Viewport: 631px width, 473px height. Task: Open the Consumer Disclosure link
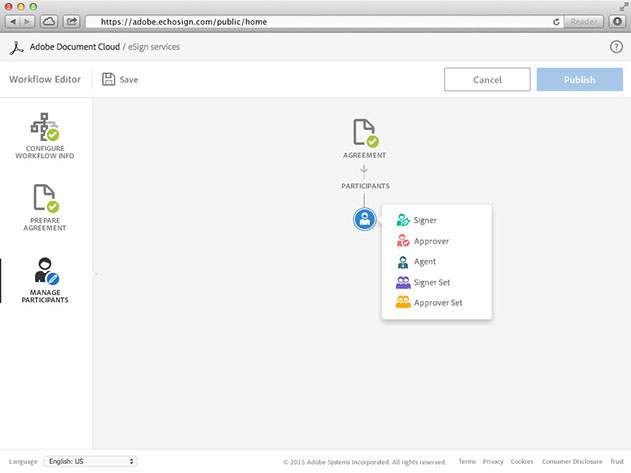(572, 462)
